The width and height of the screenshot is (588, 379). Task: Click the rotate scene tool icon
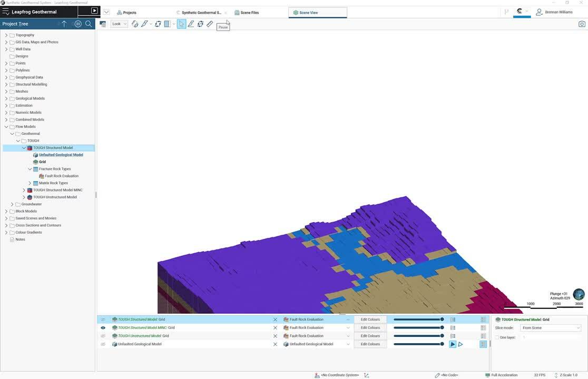pos(135,24)
